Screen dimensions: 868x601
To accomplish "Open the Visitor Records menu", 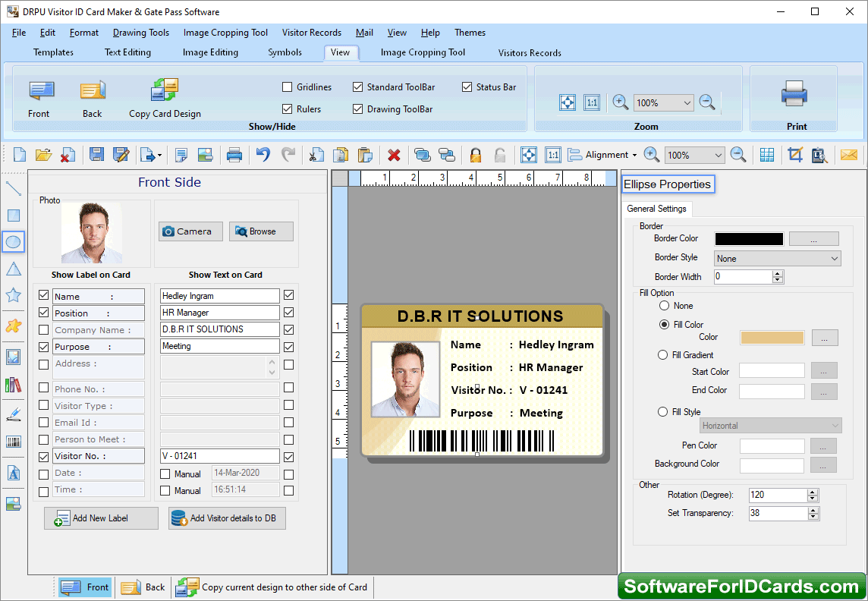I will (x=312, y=33).
